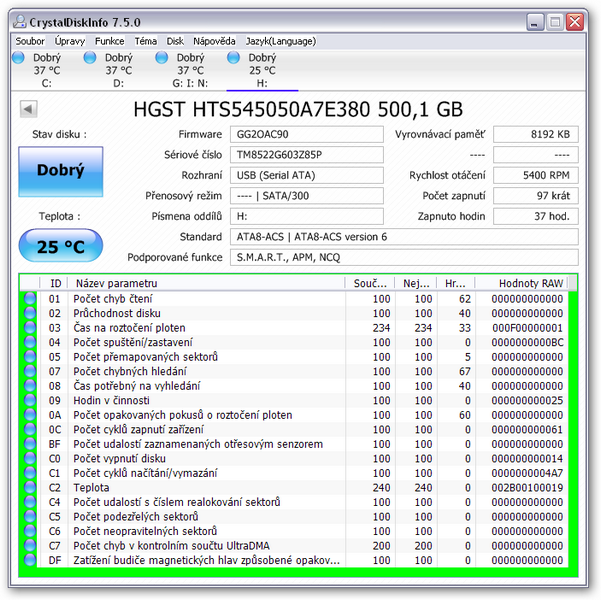Select the Teplota parameter name

coord(91,488)
